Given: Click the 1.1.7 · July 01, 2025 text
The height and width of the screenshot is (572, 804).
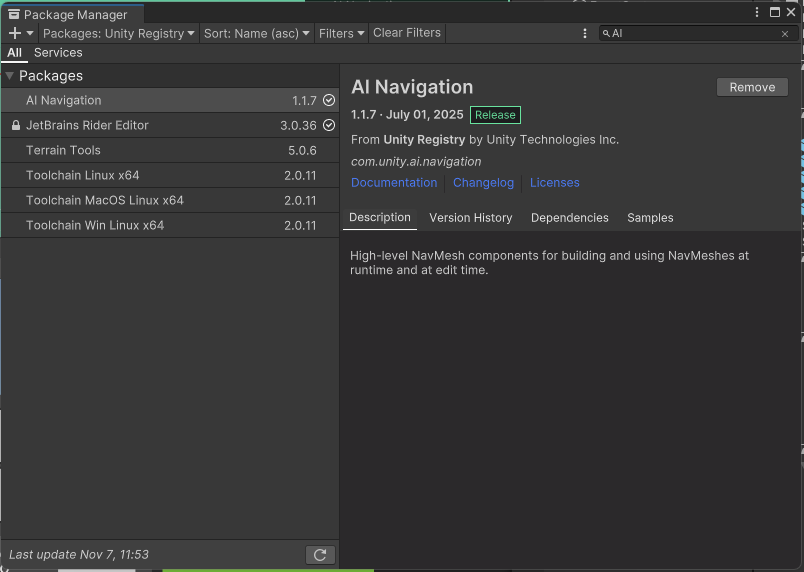Looking at the screenshot, I should (x=407, y=115).
